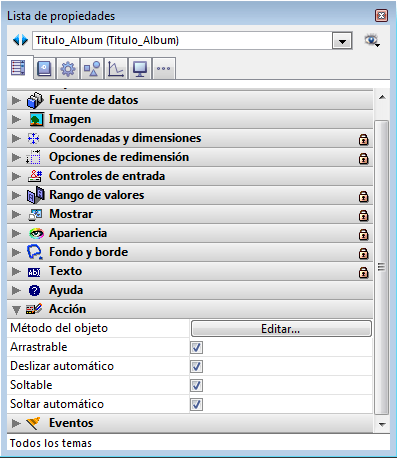Click the lock on Opciones de redimensión
Screen dimensions: 397x458
tap(363, 159)
